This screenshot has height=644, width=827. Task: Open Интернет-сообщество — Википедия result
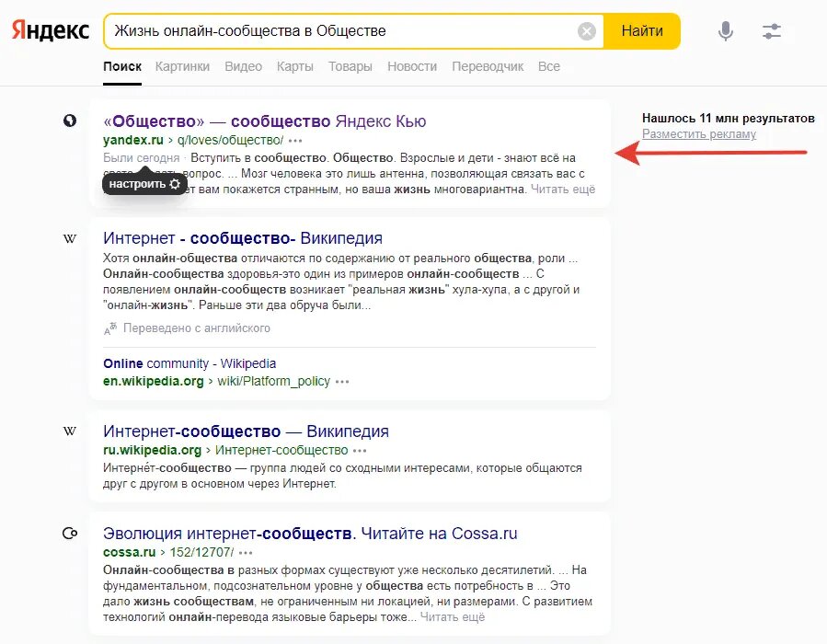[x=246, y=431]
